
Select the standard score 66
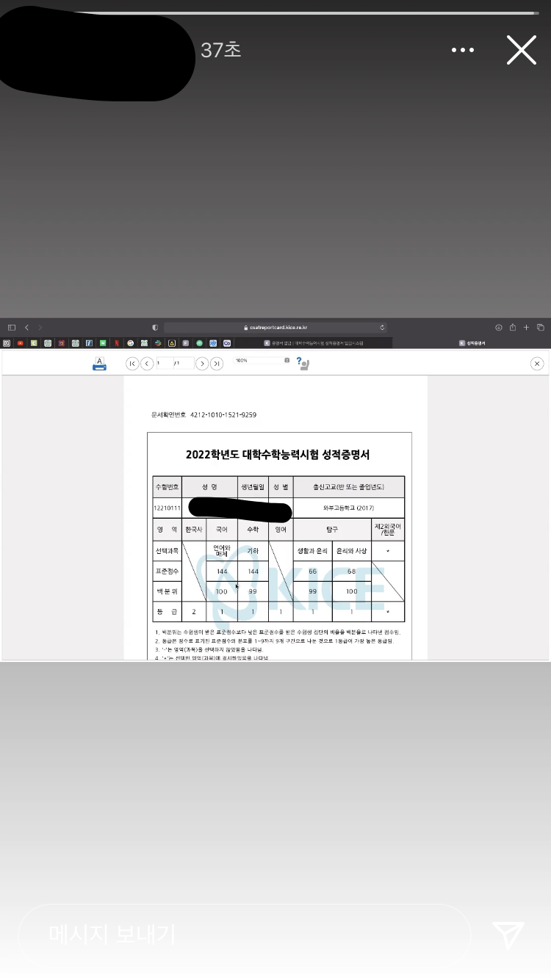[312, 571]
